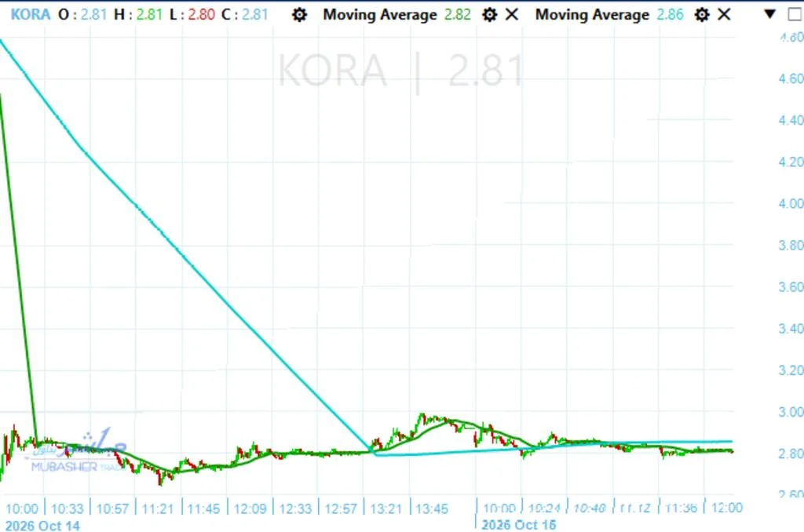Click the 2.80 price axis label

click(791, 454)
